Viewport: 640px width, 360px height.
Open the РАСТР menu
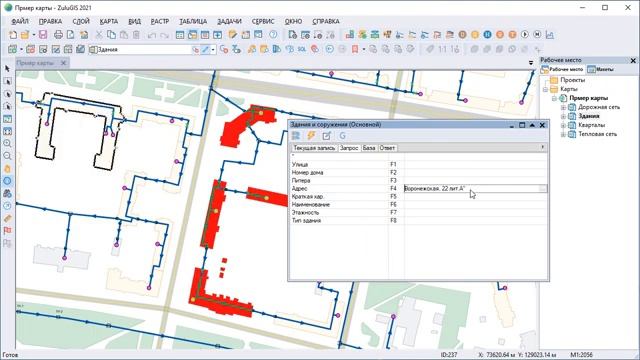(160, 21)
